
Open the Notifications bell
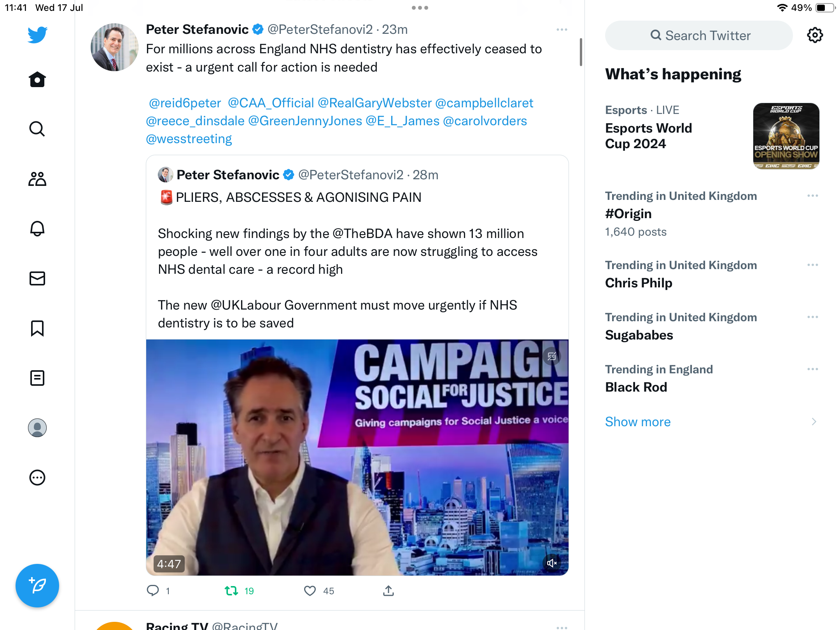(x=37, y=229)
